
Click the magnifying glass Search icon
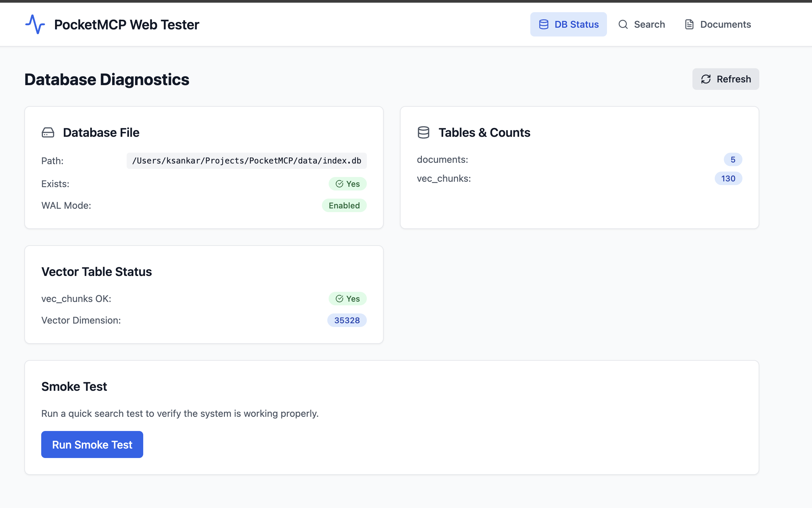623,24
